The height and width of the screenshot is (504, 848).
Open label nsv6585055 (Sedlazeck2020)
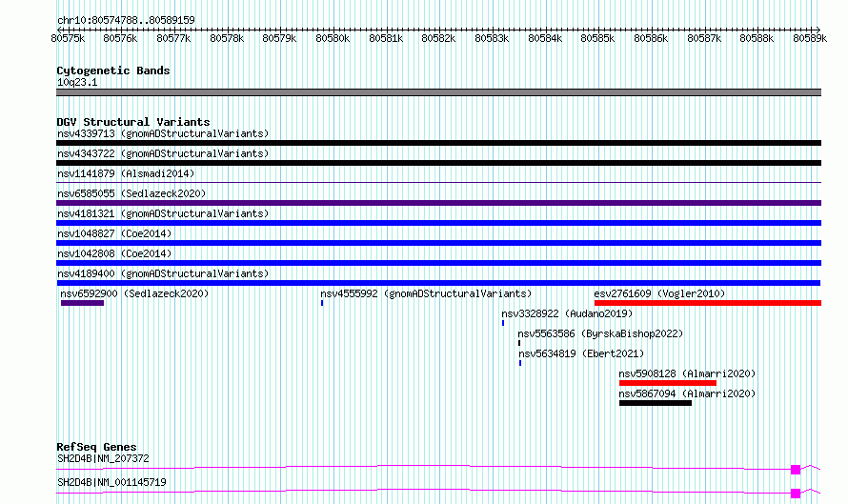coord(131,193)
